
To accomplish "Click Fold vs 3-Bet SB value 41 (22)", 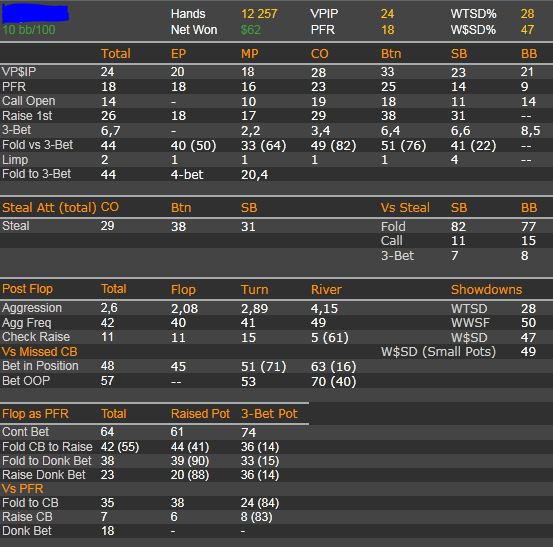I will [x=473, y=145].
